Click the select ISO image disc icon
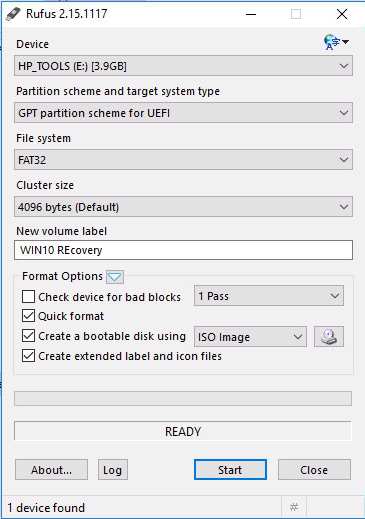The height and width of the screenshot is (519, 365). pyautogui.click(x=329, y=337)
